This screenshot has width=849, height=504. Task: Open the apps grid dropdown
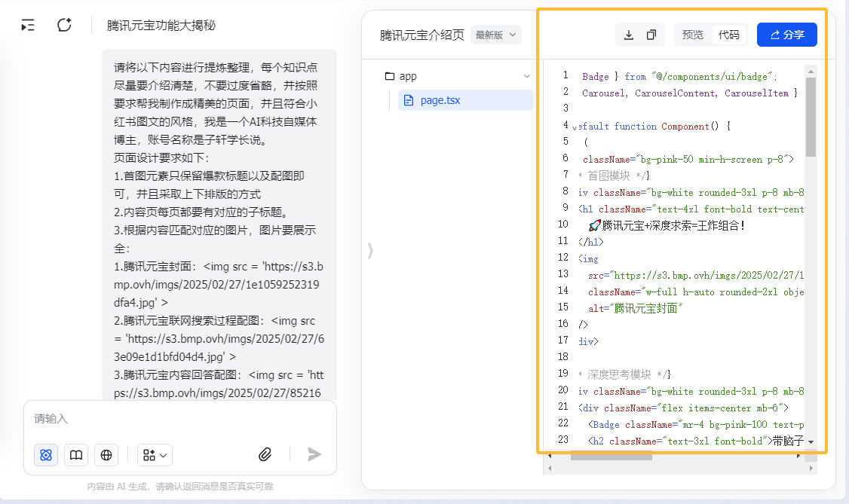(155, 455)
